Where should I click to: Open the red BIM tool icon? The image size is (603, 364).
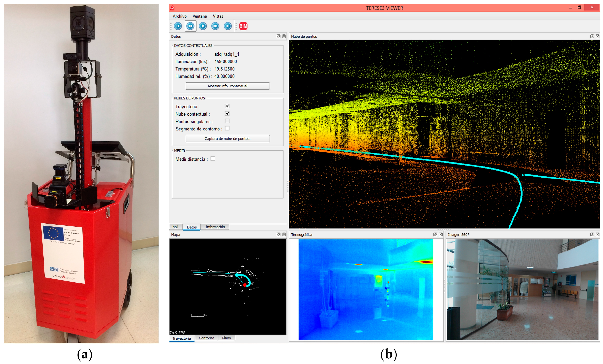[243, 26]
